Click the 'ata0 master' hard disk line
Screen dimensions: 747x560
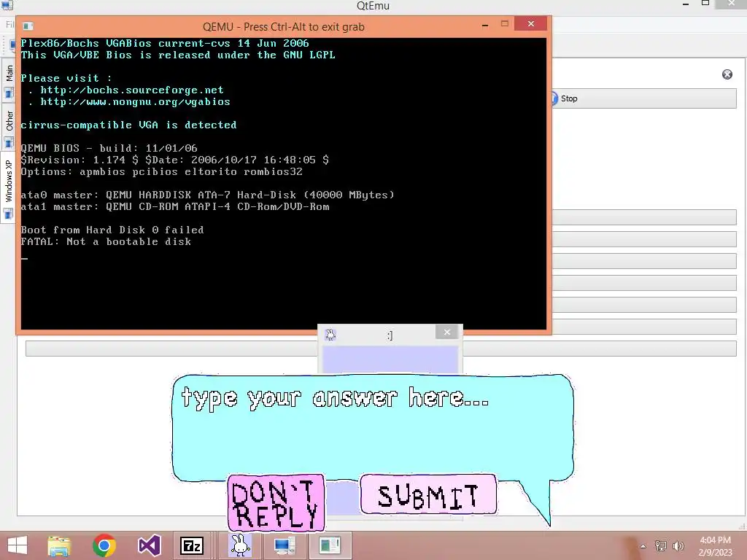[208, 195]
